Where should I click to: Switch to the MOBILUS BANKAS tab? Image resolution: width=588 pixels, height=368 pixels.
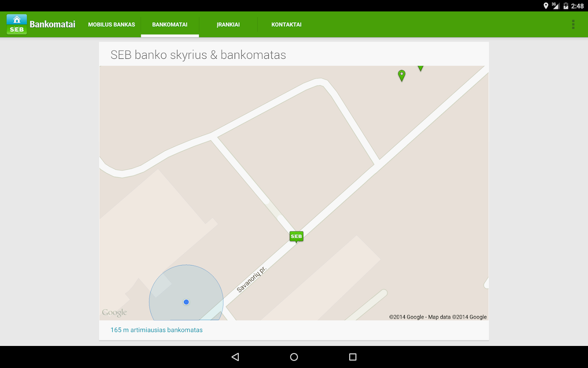[111, 25]
